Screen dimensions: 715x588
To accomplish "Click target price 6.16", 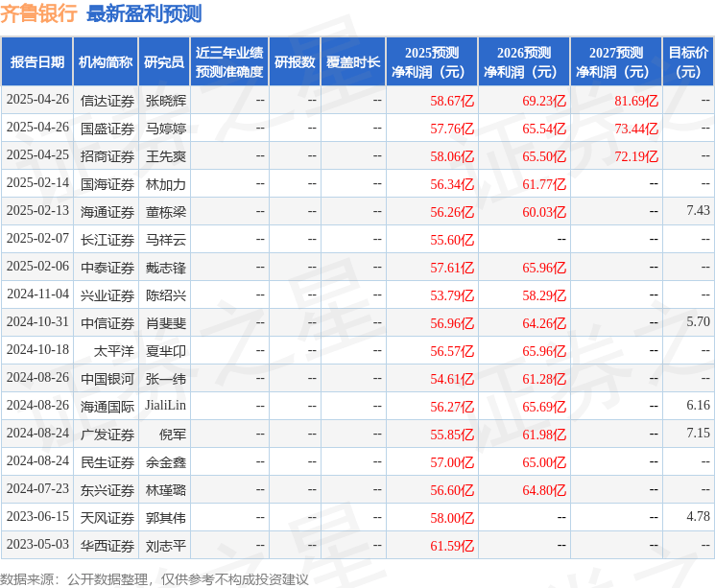I will [x=698, y=405].
